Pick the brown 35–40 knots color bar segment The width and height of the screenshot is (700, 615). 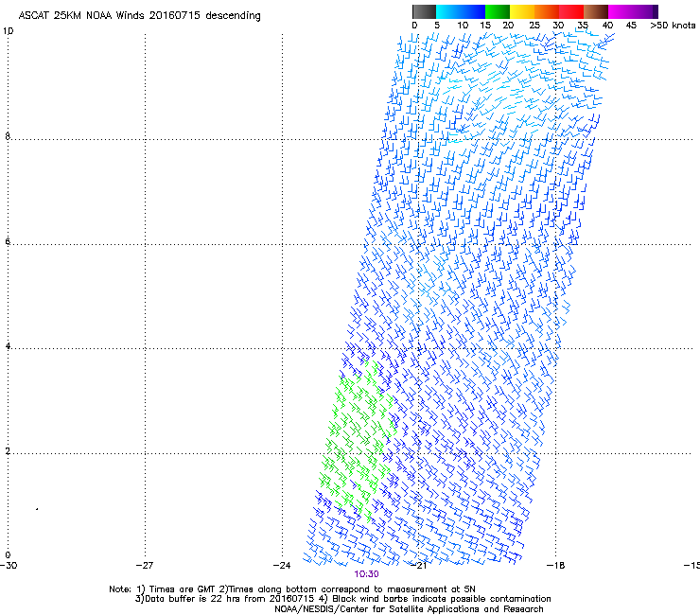click(x=596, y=11)
